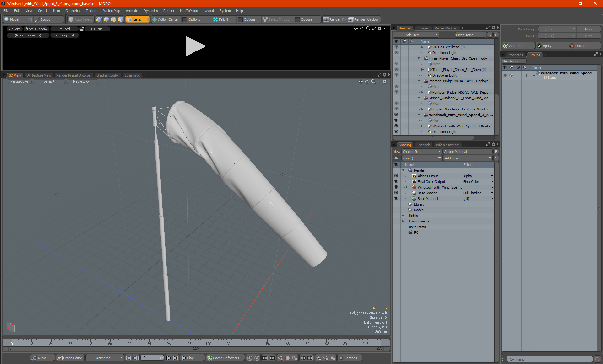Open the Render Window
Screen dimensions: 603x364
click(x=364, y=19)
